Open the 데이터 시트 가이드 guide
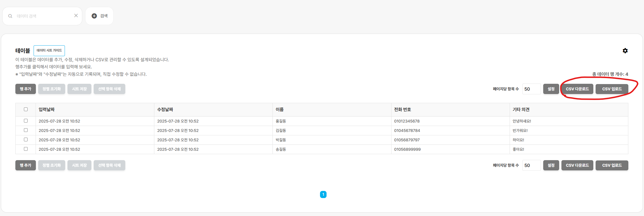This screenshot has width=644, height=216. click(x=49, y=50)
